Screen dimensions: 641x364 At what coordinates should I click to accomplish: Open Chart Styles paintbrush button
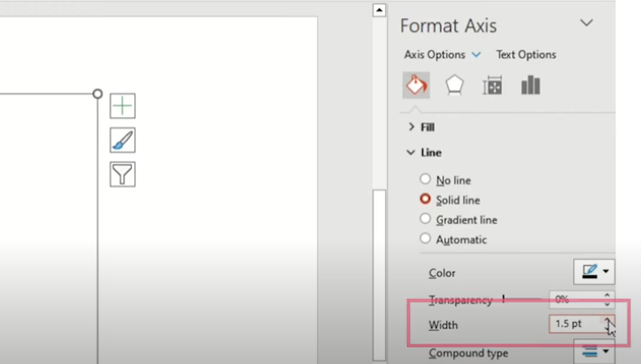pyautogui.click(x=123, y=140)
